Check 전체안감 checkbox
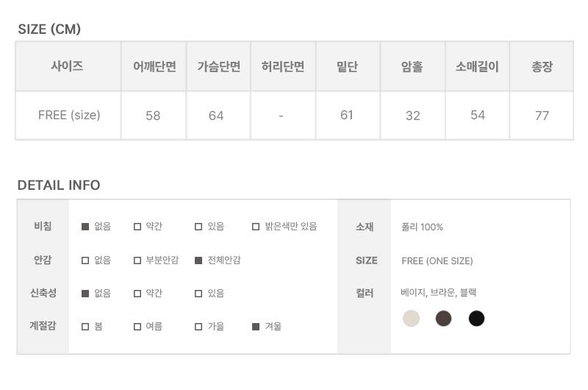The image size is (588, 390). (198, 260)
